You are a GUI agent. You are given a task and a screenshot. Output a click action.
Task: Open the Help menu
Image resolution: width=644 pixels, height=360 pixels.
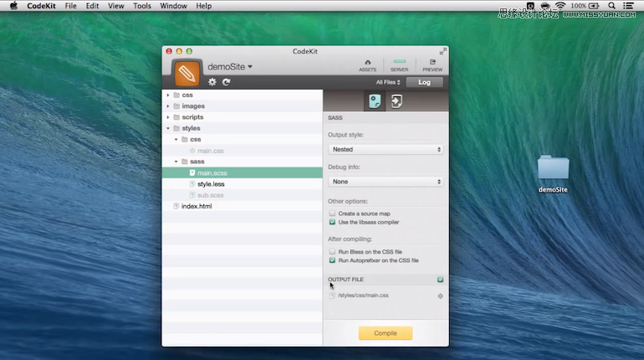[204, 6]
